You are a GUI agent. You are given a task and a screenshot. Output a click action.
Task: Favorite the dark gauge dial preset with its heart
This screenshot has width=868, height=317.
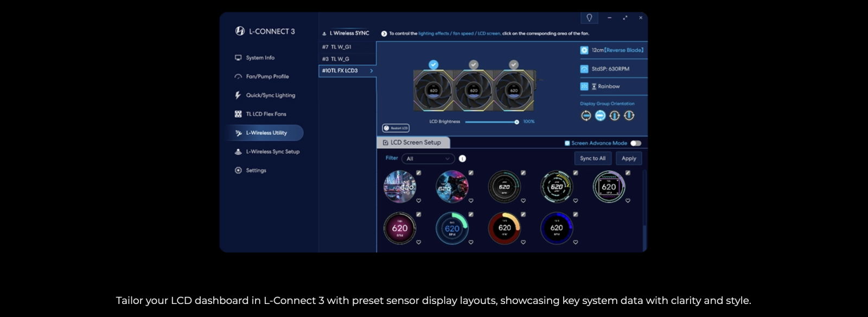tap(523, 201)
